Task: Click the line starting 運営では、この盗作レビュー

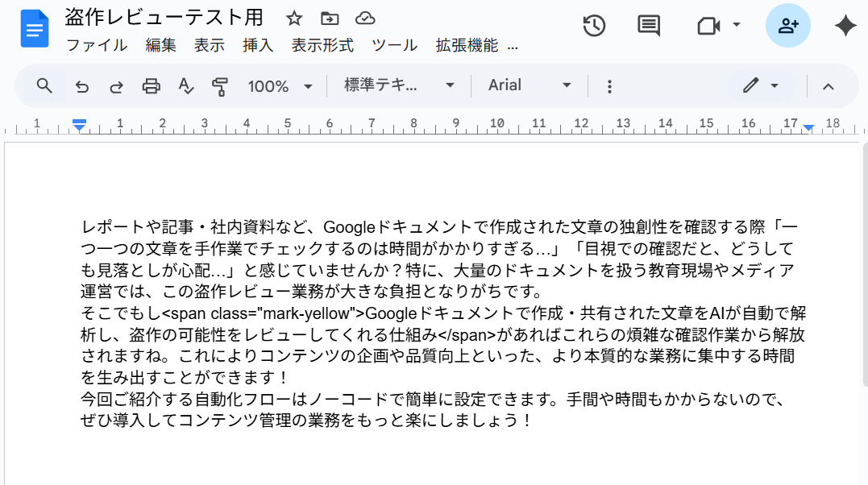Action: 312,292
